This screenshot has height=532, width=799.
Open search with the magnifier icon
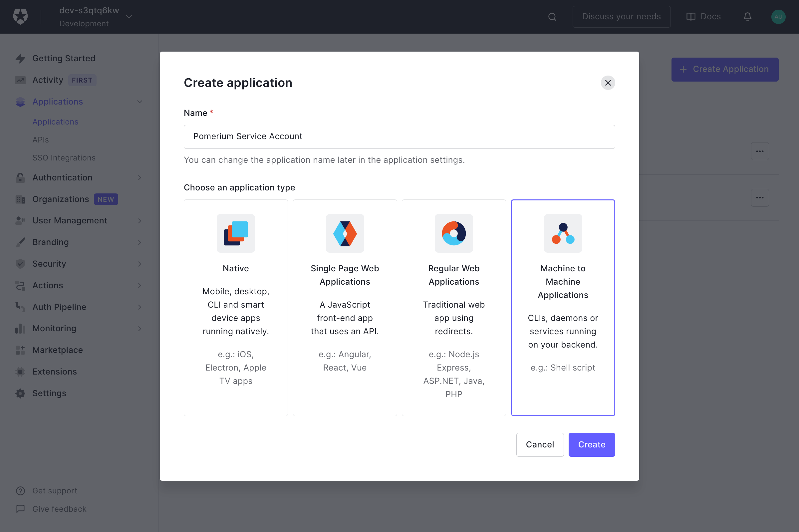[x=552, y=16]
